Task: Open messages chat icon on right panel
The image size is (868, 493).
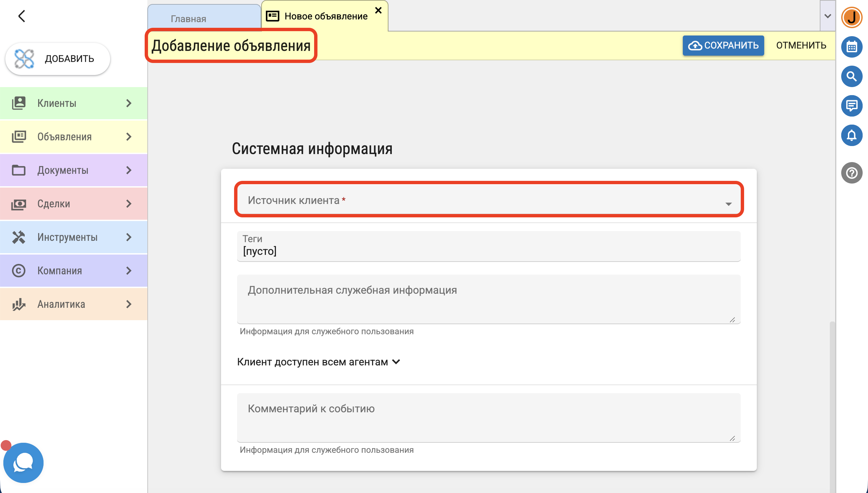Action: click(x=851, y=106)
